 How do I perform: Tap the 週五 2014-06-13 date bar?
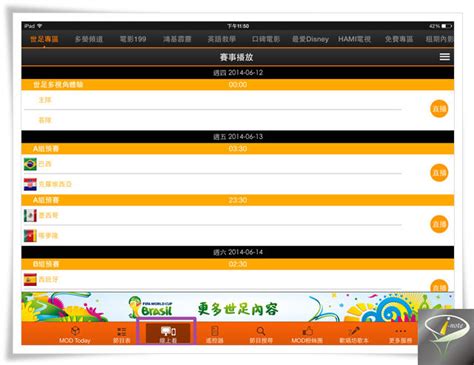238,137
